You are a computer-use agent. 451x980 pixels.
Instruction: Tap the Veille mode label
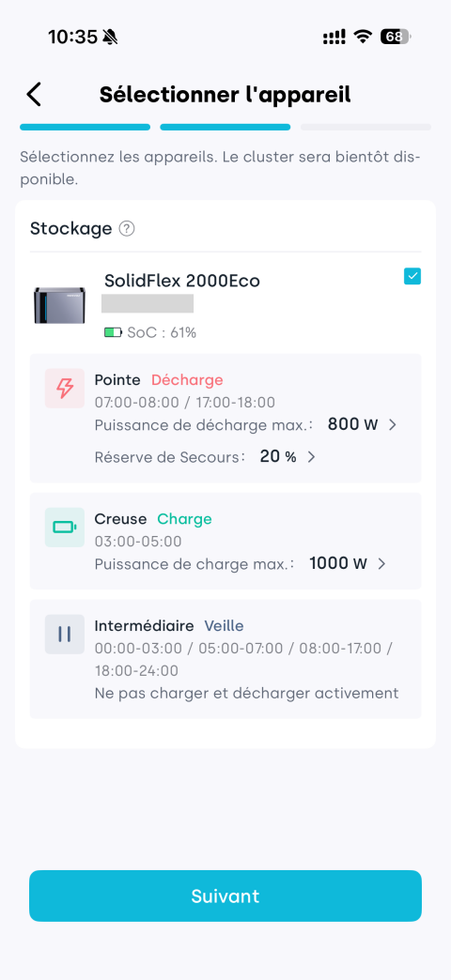[224, 625]
